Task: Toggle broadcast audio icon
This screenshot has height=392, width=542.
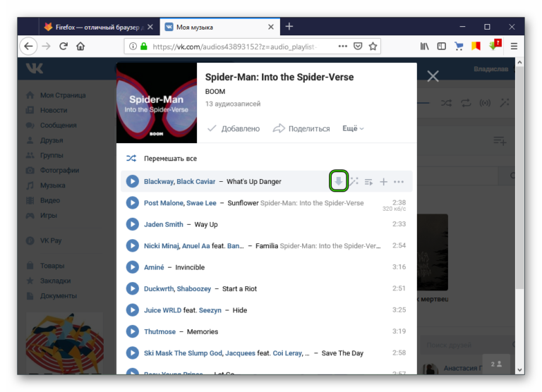Action: click(485, 103)
